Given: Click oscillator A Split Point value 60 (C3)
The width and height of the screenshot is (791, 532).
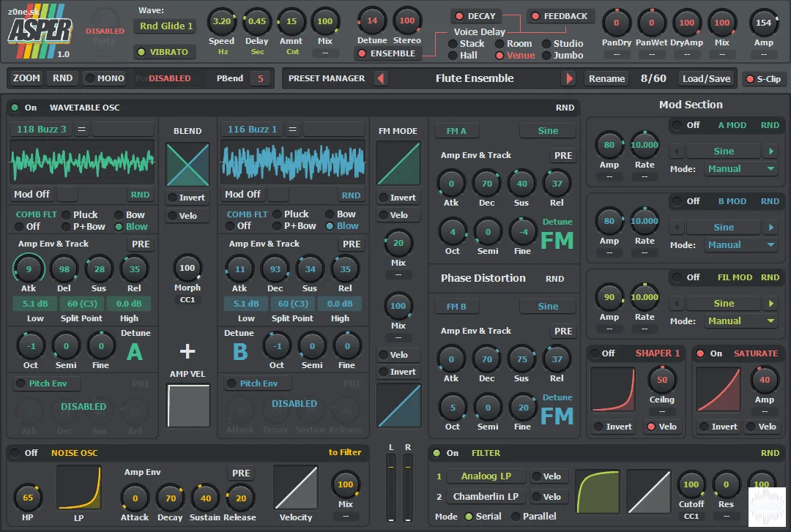Looking at the screenshot, I should 82,304.
